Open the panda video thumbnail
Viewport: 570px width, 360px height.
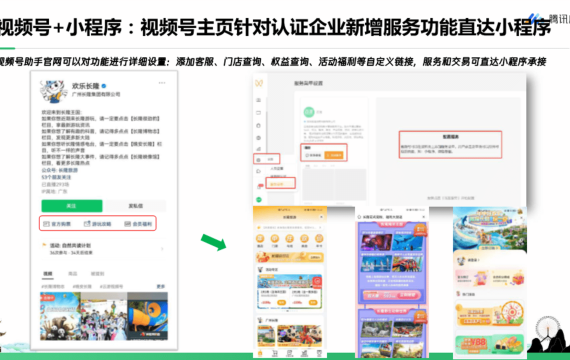click(60, 316)
